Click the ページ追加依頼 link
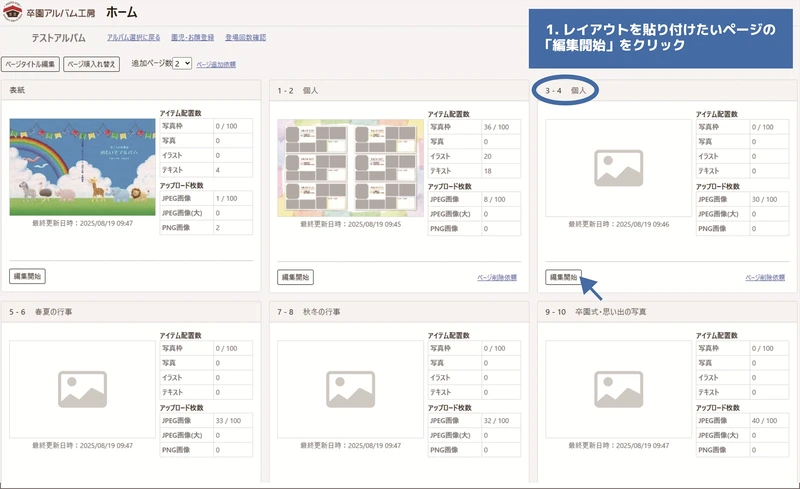The width and height of the screenshot is (800, 489). 217,64
